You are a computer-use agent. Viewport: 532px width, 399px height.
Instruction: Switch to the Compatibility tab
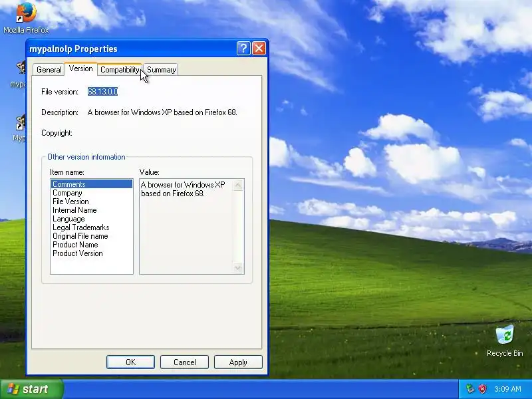[x=120, y=70]
